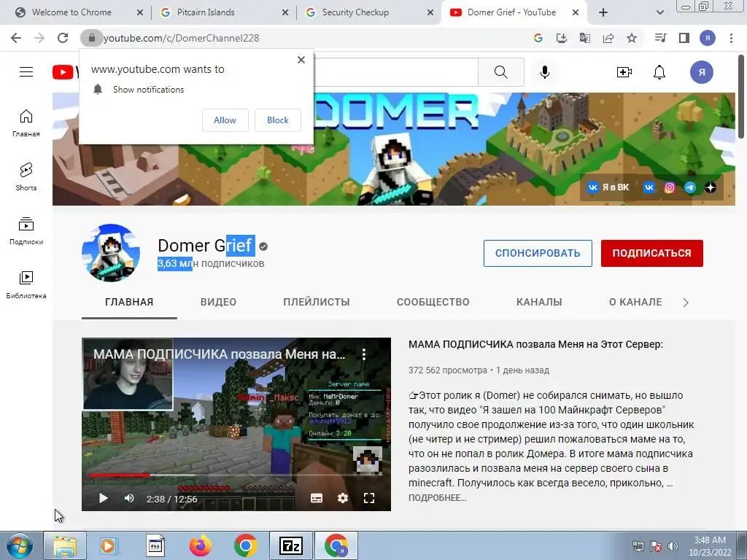Toggle the Chrome side panel

tap(684, 38)
